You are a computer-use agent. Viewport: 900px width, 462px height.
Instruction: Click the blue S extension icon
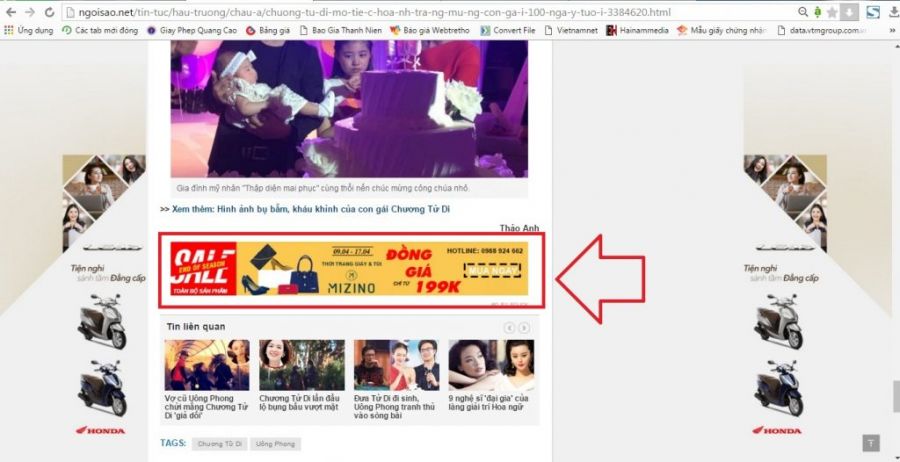point(873,12)
